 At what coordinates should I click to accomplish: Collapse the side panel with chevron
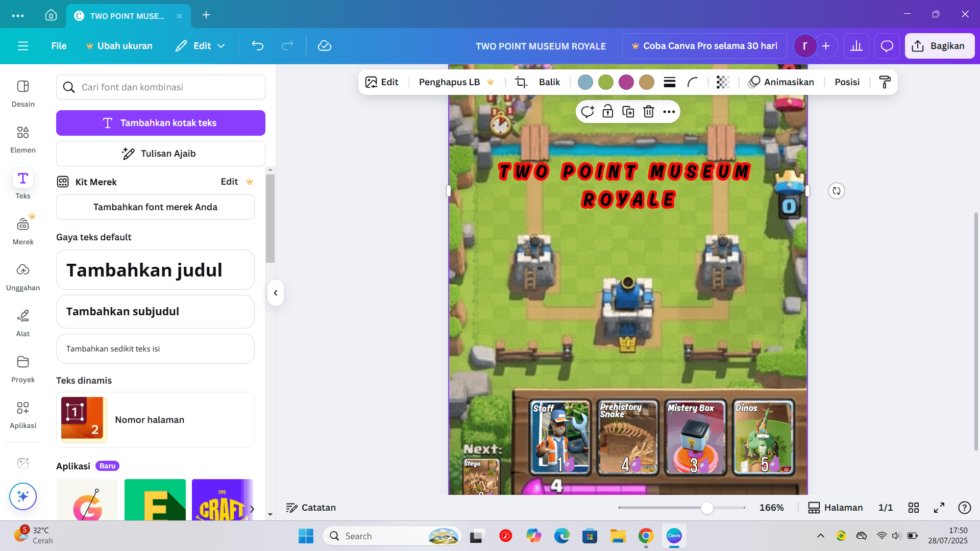pos(276,293)
